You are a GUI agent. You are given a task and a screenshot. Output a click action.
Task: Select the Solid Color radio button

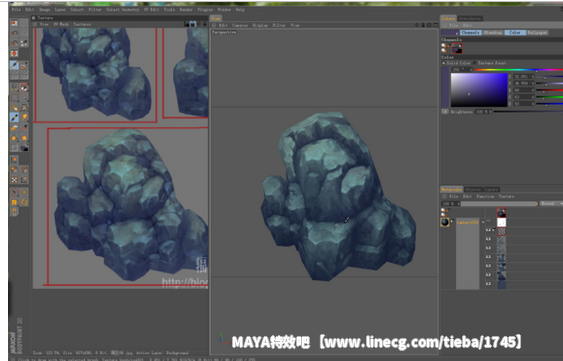(x=444, y=63)
